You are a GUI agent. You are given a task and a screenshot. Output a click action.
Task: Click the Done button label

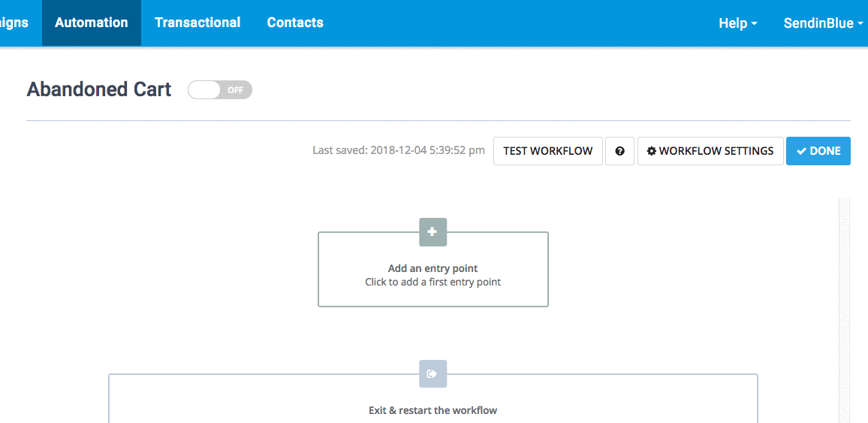(x=824, y=151)
